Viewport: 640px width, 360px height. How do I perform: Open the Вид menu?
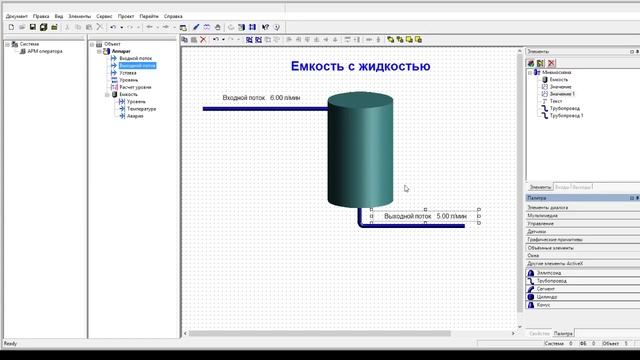(59, 16)
